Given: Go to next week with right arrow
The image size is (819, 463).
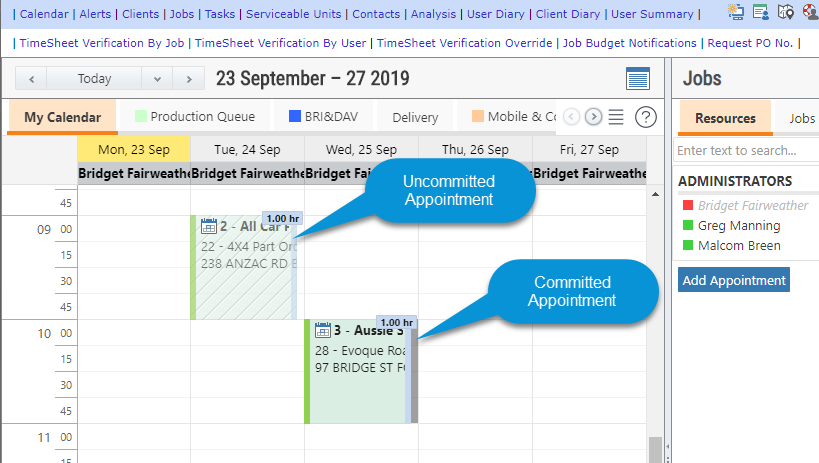Looking at the screenshot, I should coord(189,79).
